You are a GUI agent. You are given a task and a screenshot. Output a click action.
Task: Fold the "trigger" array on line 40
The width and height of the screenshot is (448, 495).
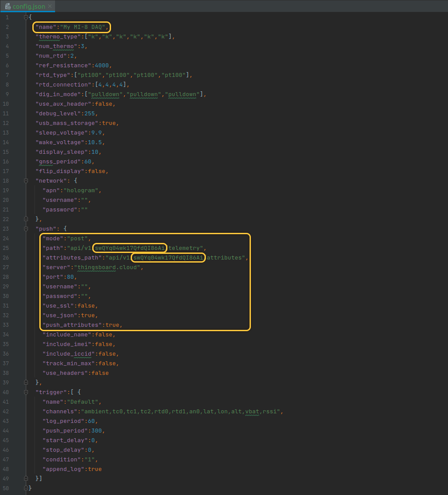click(x=26, y=392)
